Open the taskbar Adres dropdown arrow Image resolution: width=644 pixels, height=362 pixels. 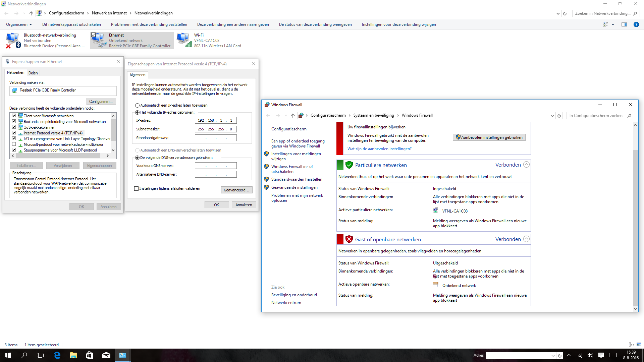click(553, 356)
